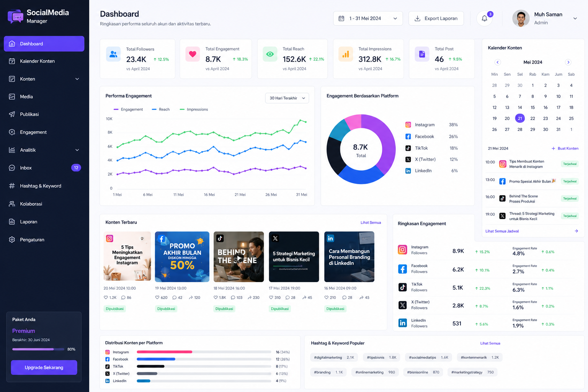This screenshot has width=588, height=392.
Task: Click Buat Konten link in calendar
Action: click(565, 149)
